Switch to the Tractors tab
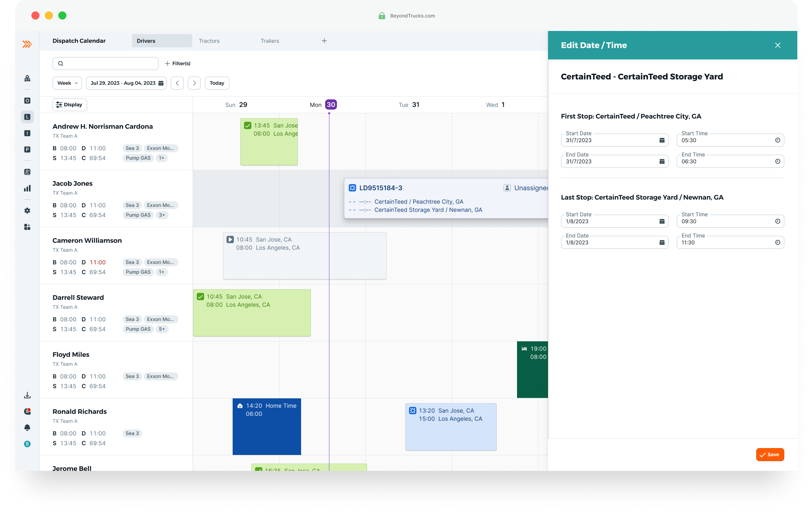 (x=209, y=41)
